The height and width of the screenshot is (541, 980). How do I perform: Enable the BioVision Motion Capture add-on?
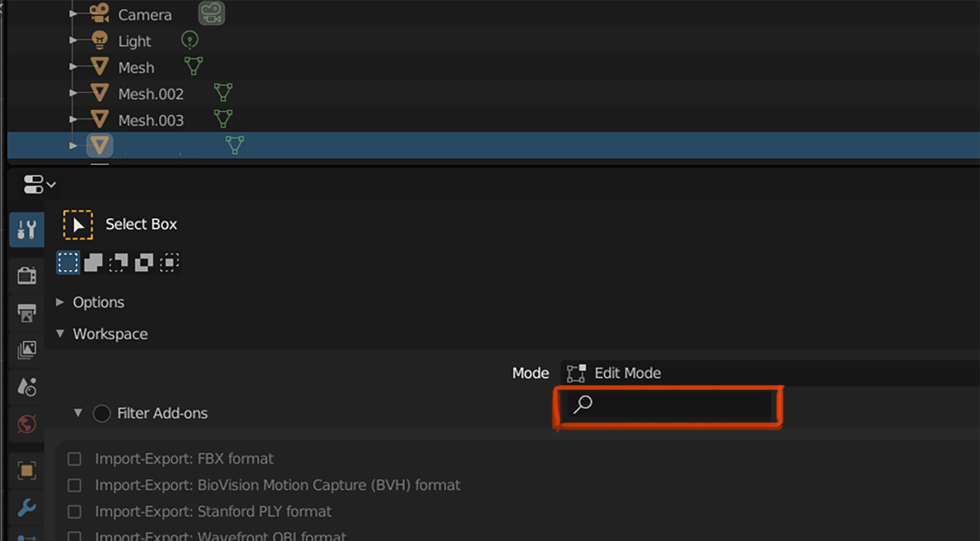click(74, 486)
